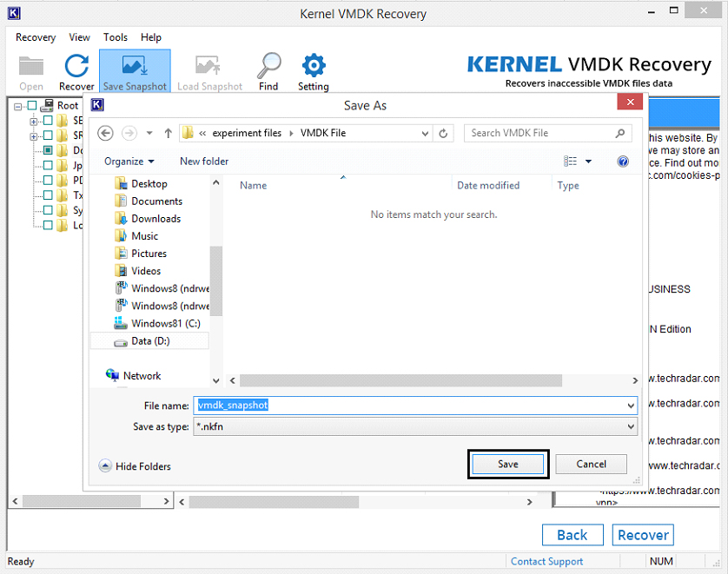Screen dimensions: 728x574
Task: Select Documents in the navigation pane
Action: [x=148, y=201]
